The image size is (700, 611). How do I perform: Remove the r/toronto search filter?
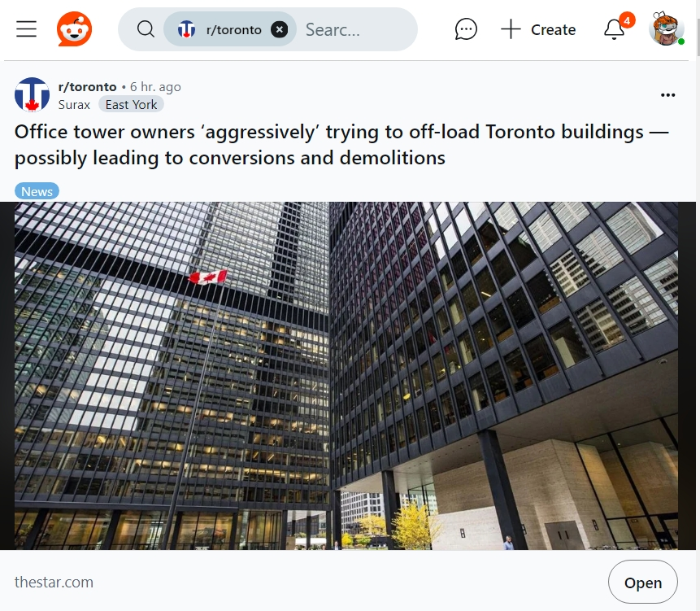279,29
